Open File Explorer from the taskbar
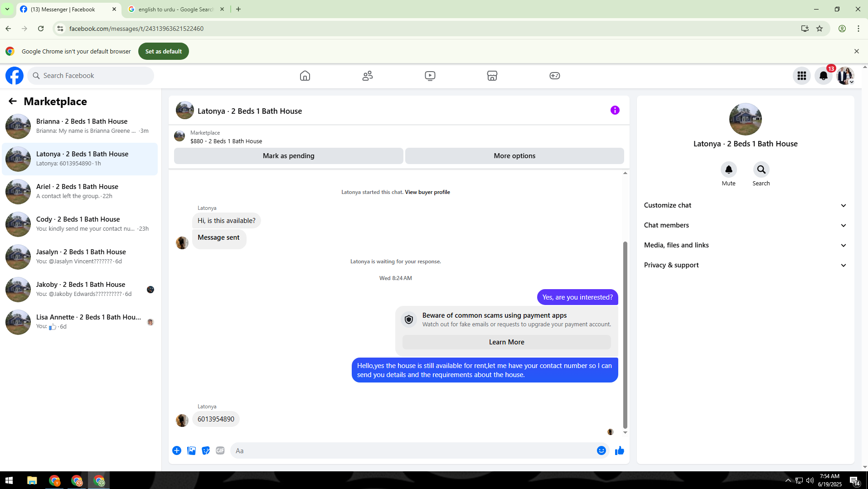Viewport: 868px width, 489px height. (x=32, y=480)
